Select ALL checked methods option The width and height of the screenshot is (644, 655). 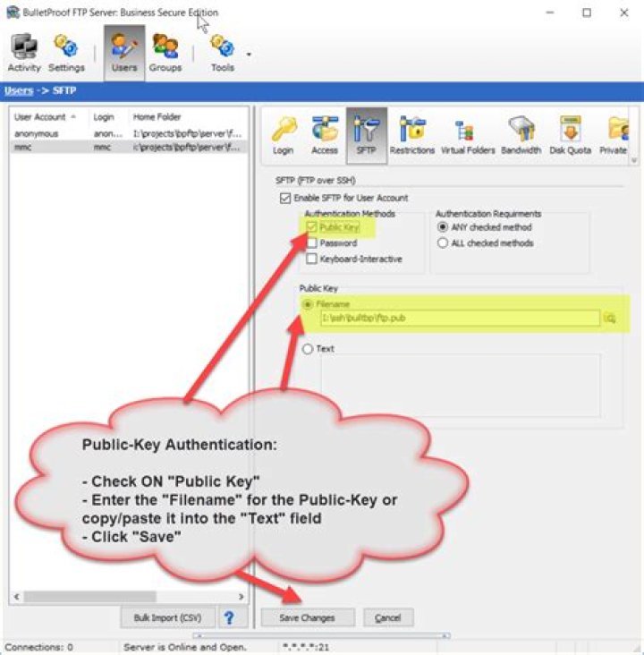point(443,243)
